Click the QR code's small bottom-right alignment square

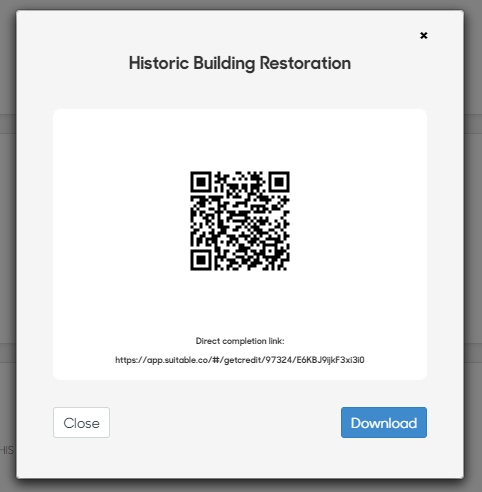270,251
